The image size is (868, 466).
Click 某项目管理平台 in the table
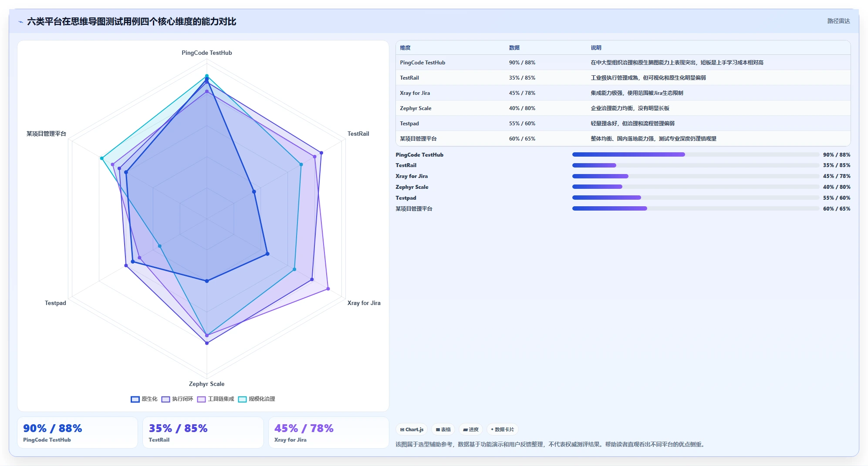pyautogui.click(x=418, y=139)
